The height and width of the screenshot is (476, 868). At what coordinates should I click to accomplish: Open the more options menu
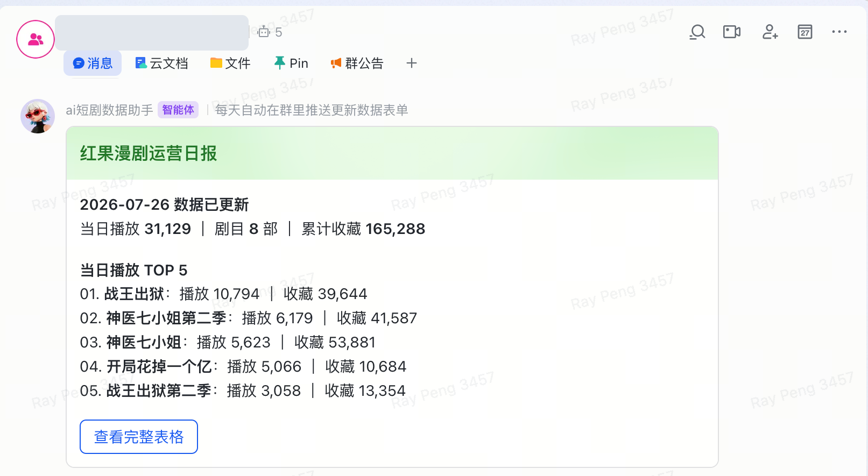click(839, 32)
